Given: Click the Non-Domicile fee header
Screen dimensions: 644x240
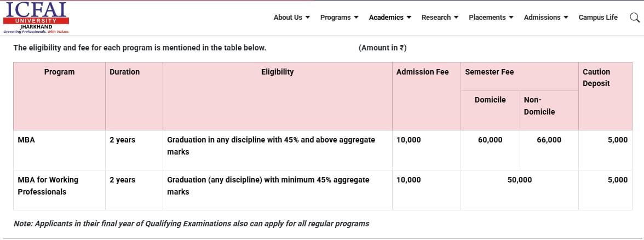Looking at the screenshot, I should point(539,106).
